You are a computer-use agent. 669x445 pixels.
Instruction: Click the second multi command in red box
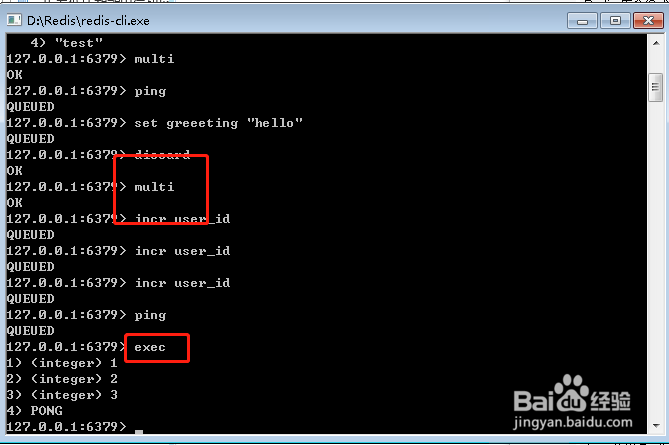[x=154, y=187]
